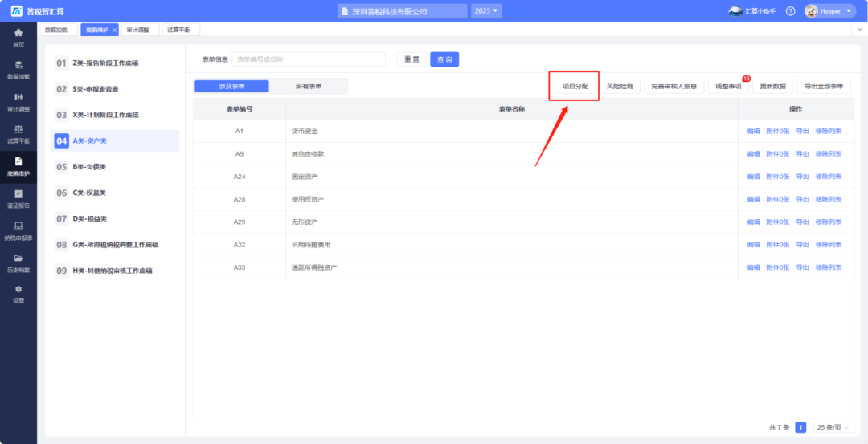
Task: Select 04 A类-资产类 category
Action: pyautogui.click(x=115, y=141)
